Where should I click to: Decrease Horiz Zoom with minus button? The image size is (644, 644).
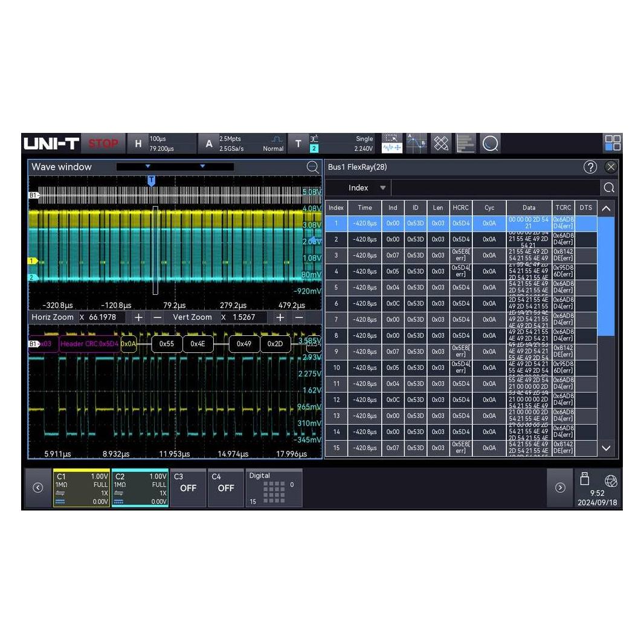pos(157,318)
